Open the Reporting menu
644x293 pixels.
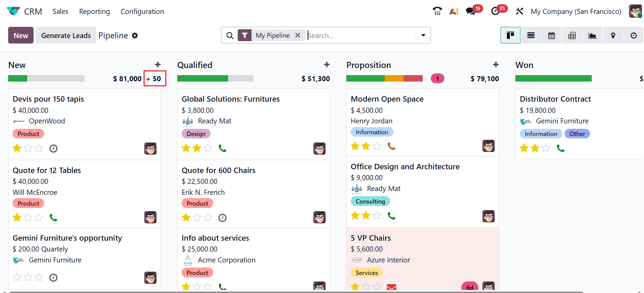(x=94, y=11)
